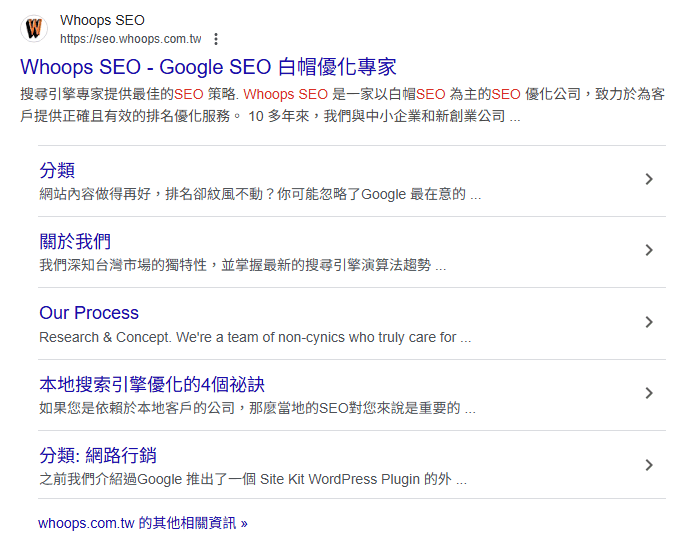The width and height of the screenshot is (681, 548).
Task: Click whoops.com.tw 的其他相關資訊 link
Action: coord(142,523)
